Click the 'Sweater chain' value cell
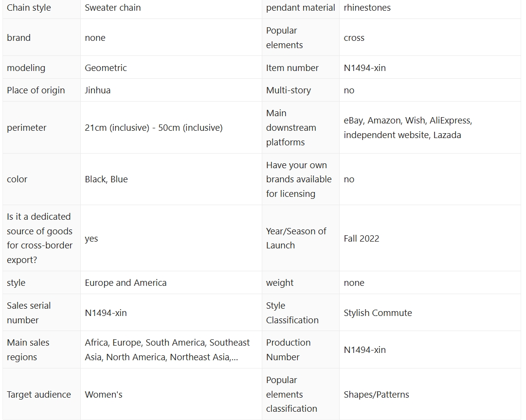This screenshot has height=420, width=526. (113, 8)
